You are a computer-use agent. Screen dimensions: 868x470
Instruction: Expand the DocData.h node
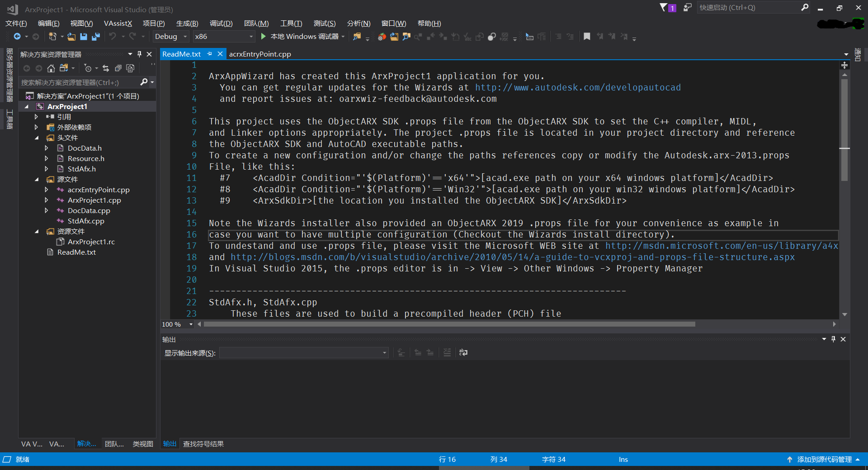[46, 148]
